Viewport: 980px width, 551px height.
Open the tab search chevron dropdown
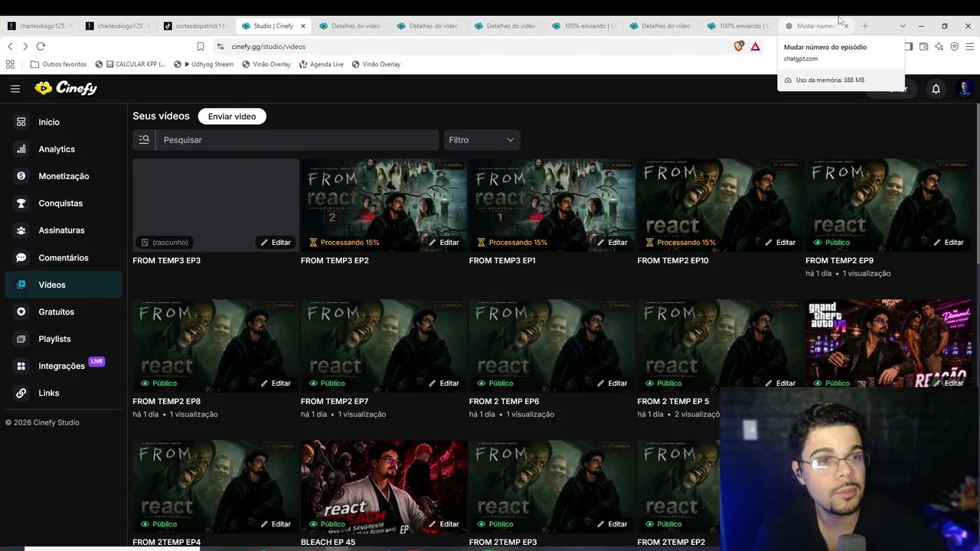tap(903, 26)
